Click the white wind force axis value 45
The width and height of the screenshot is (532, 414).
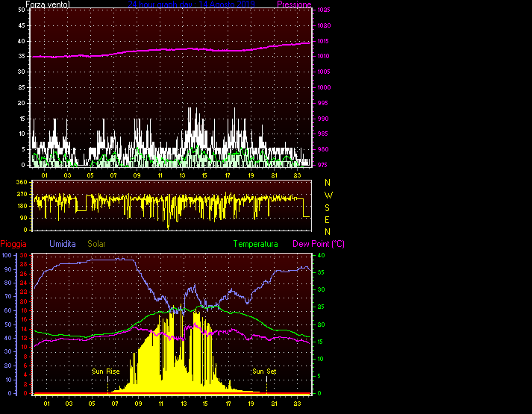tap(22, 25)
